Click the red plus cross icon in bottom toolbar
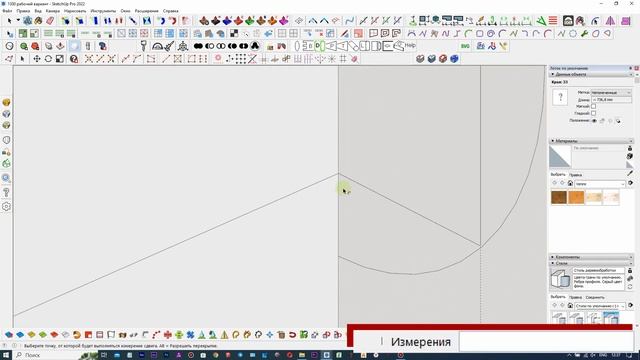640x360 pixels. [167, 335]
